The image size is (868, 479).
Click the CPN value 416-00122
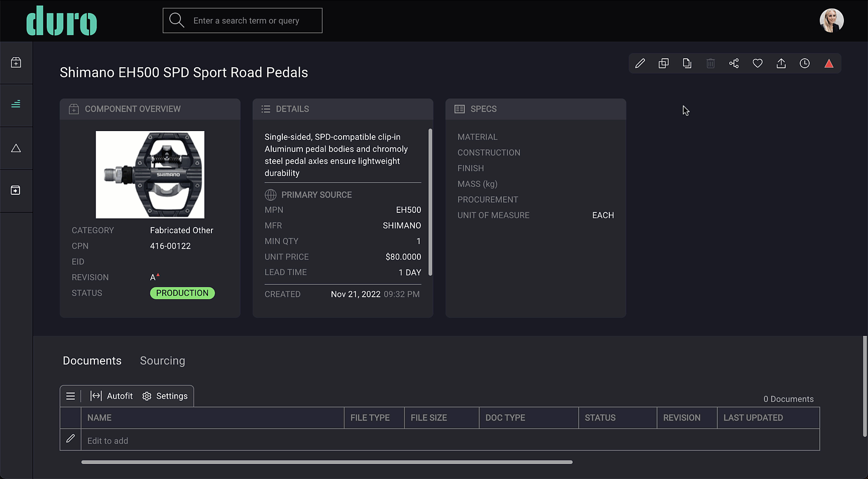coord(170,246)
